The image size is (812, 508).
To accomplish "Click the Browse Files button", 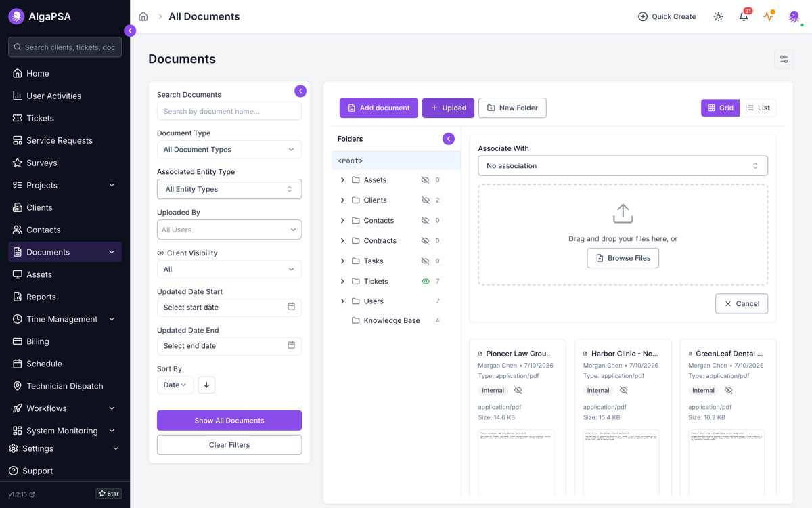I will pos(623,258).
